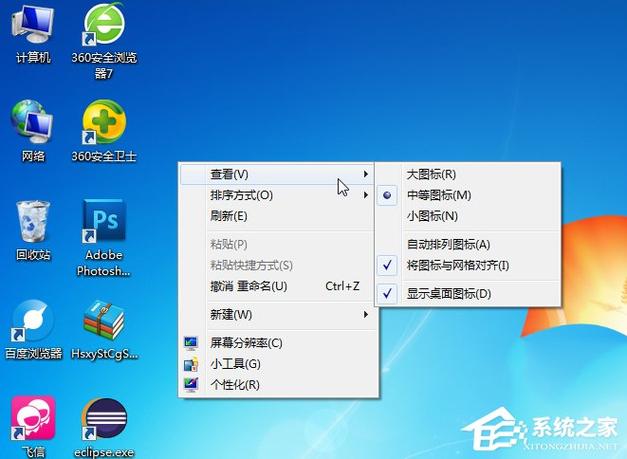Toggle 将图标与网格对齐(I) option
Viewport: 627px width, 459px height.
[468, 265]
